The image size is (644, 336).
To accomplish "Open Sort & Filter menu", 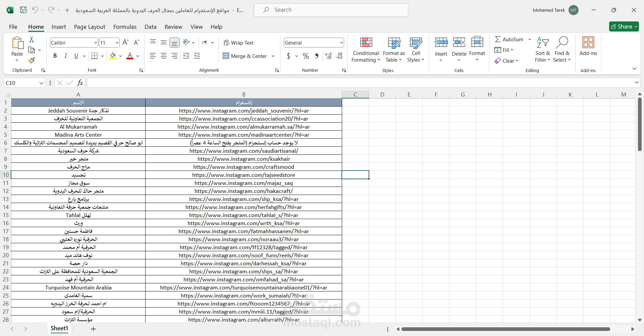I will coord(542,50).
